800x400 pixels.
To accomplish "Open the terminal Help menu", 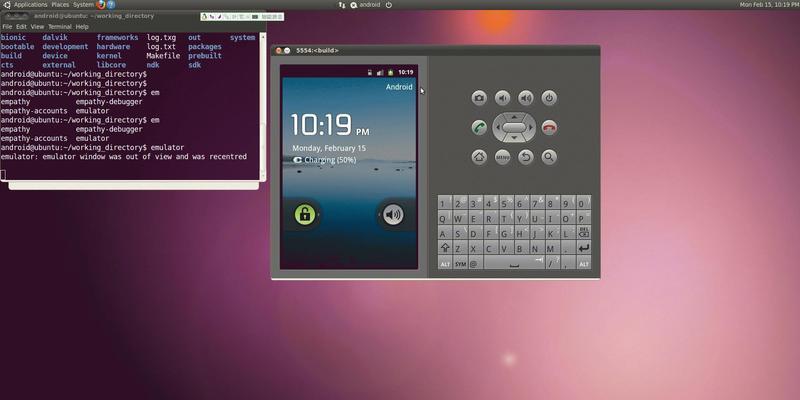I will [x=82, y=27].
